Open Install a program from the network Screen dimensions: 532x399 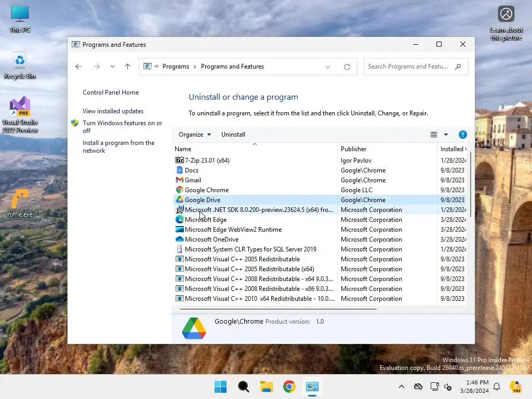[x=118, y=147]
